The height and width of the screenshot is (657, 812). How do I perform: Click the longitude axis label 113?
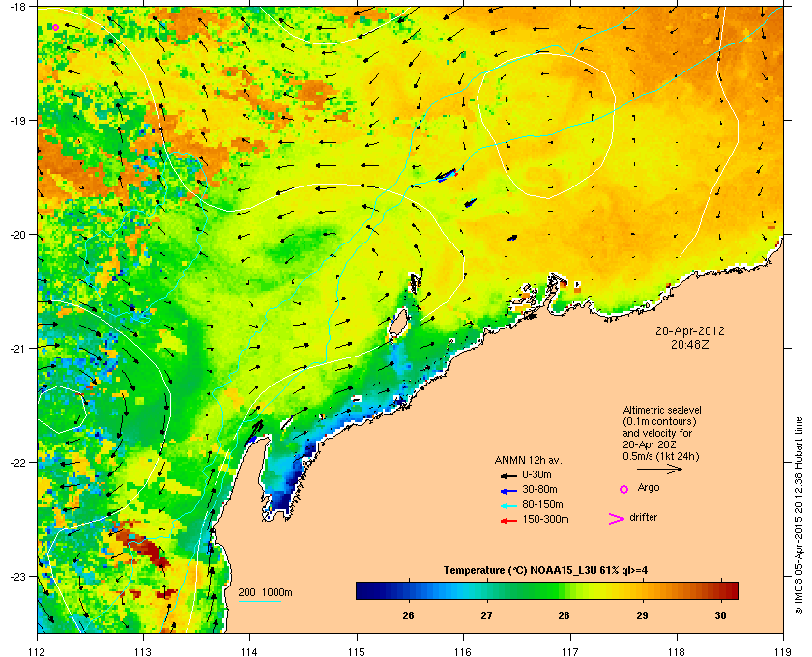pos(143,651)
